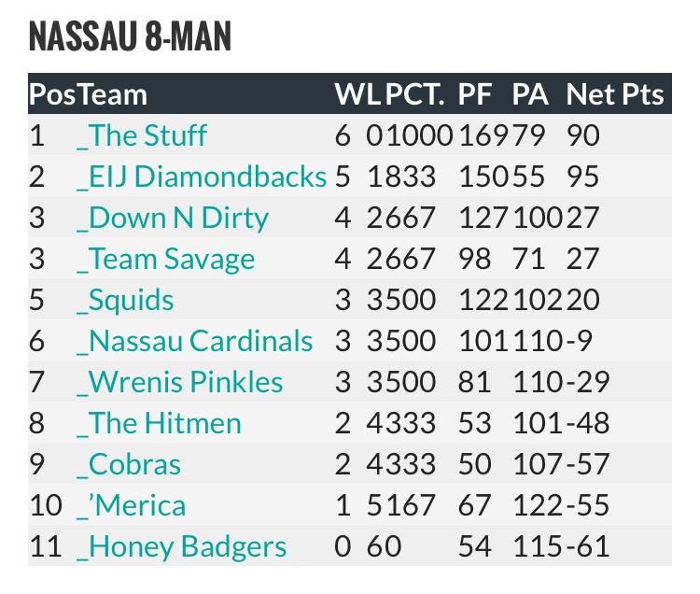Click the NASSAU 8-MAN heading
Viewport: 700px width, 594px height.
pos(130,38)
